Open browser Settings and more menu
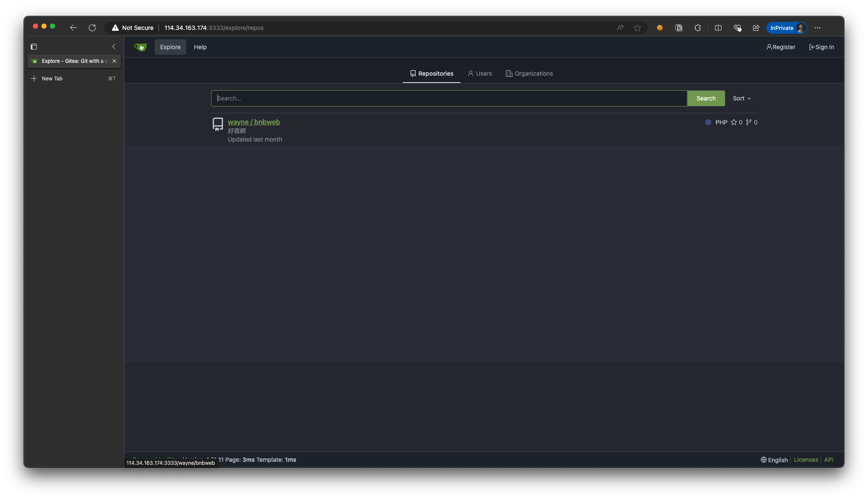The height and width of the screenshot is (499, 868). pyautogui.click(x=818, y=28)
